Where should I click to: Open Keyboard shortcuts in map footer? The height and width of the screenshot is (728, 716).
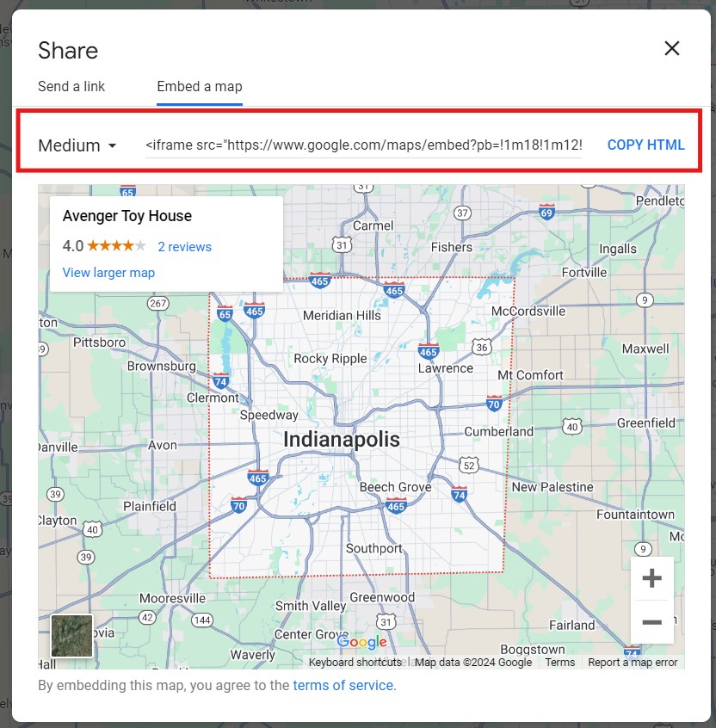pyautogui.click(x=355, y=662)
